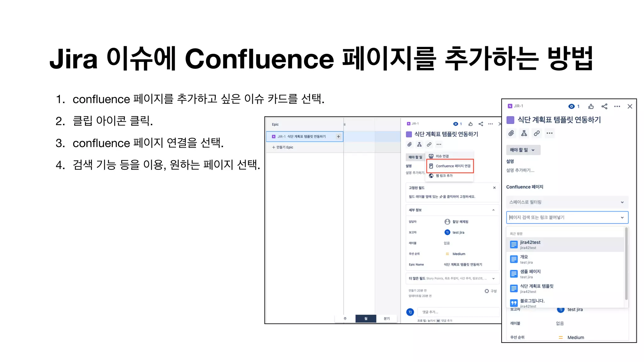
Task: Click the scrollbar of the recent pages list
Action: pos(626,264)
